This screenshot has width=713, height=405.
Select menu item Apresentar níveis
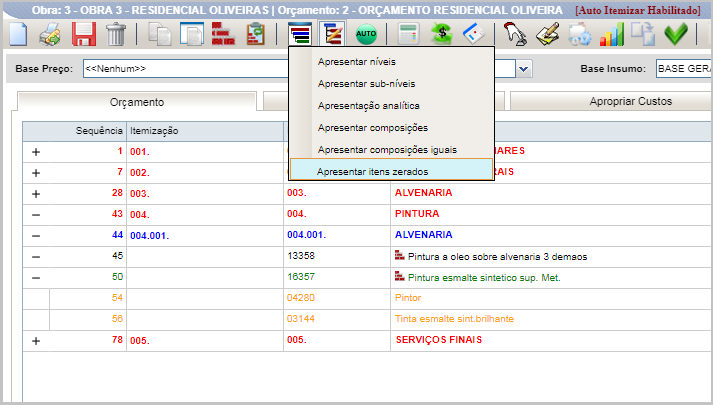click(357, 62)
